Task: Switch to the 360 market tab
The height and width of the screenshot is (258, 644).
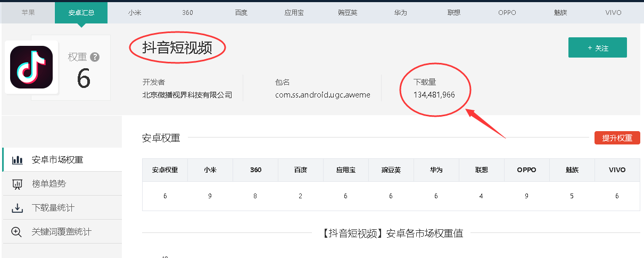Action: [x=188, y=13]
